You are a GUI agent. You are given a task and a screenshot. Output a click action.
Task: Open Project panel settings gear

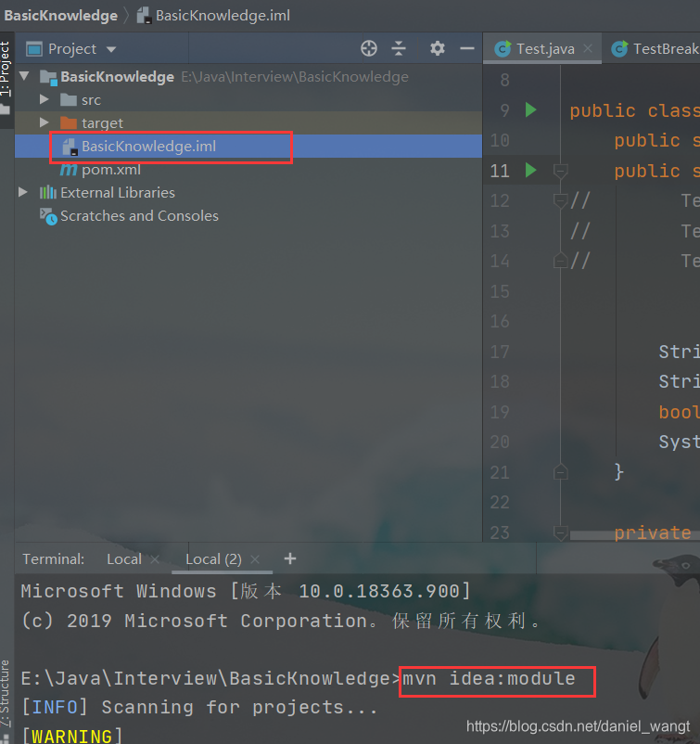pos(438,48)
